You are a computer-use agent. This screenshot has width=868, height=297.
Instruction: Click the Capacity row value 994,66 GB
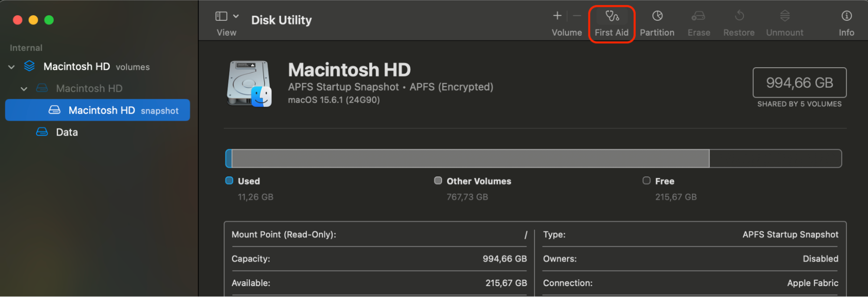coord(505,259)
